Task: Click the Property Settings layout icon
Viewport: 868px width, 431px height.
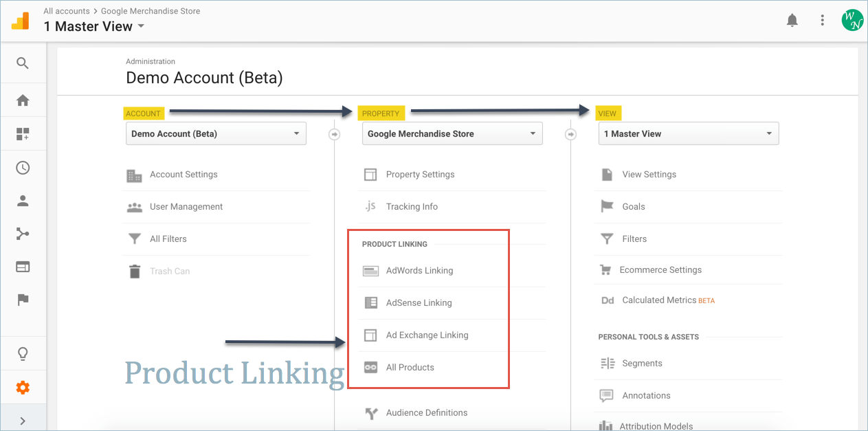Action: pos(370,175)
